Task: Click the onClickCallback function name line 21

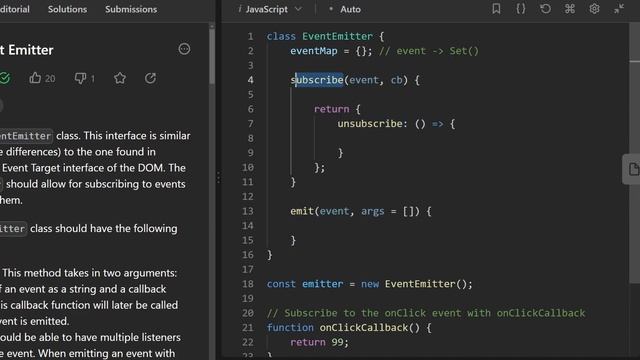Action: coord(364,327)
